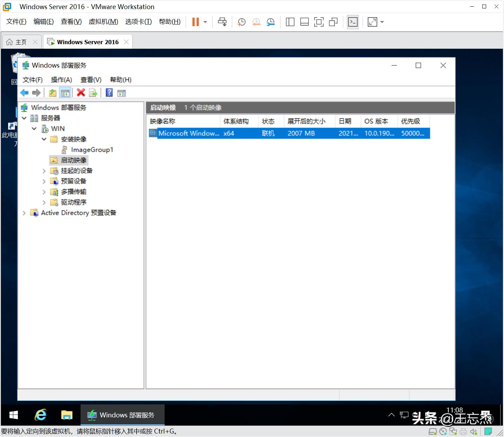
Task: Expand the 驱动程序 tree node
Action: click(x=44, y=202)
